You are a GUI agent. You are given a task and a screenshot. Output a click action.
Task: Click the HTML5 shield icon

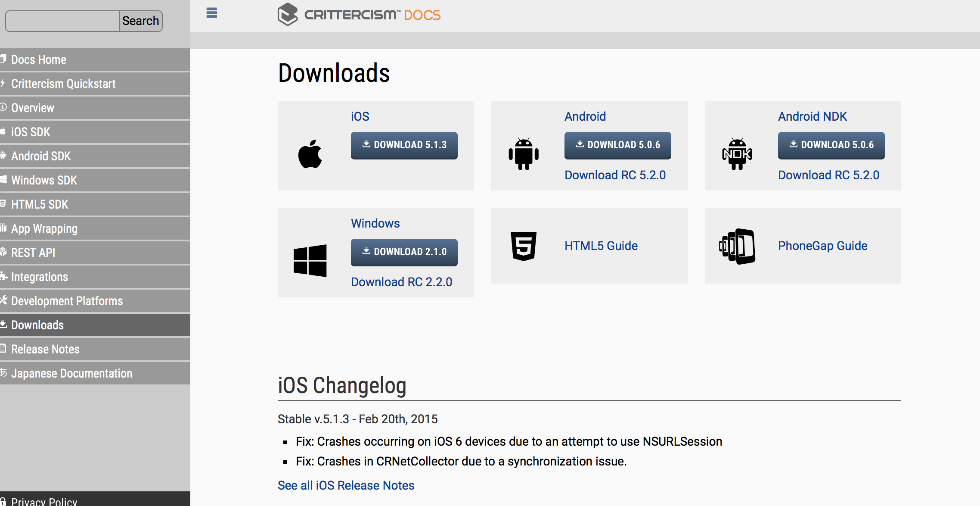pyautogui.click(x=524, y=246)
